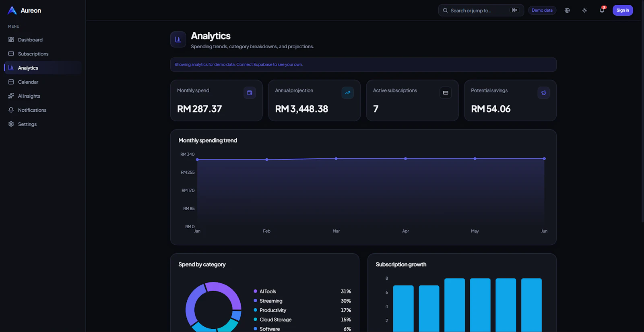This screenshot has height=332, width=644.
Task: Click the Streaming legend color dot
Action: coord(255,300)
